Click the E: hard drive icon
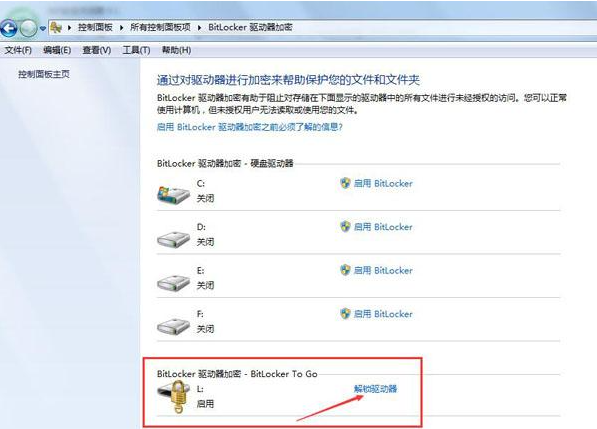Viewport: 597px width, 429px height. (173, 282)
